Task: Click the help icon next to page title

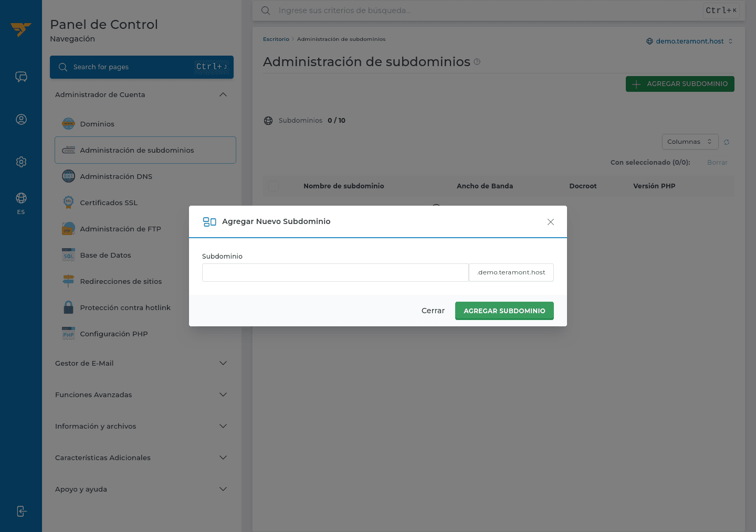Action: (x=477, y=62)
